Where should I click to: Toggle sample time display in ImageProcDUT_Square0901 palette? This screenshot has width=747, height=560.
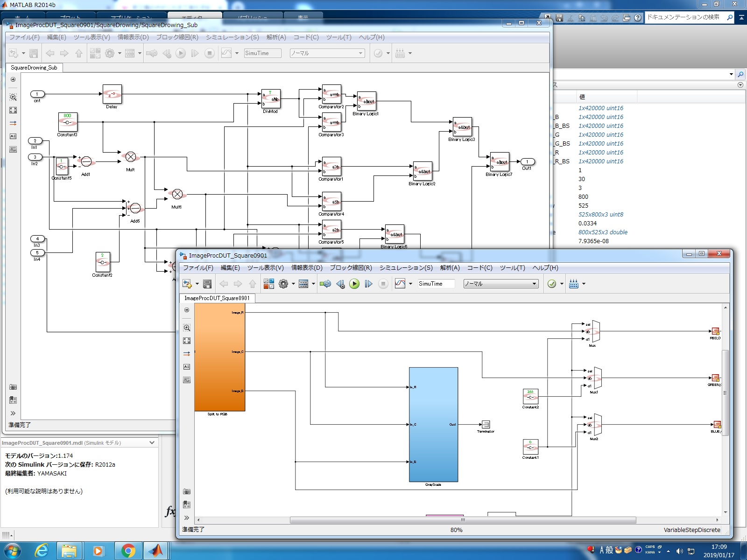[187, 354]
